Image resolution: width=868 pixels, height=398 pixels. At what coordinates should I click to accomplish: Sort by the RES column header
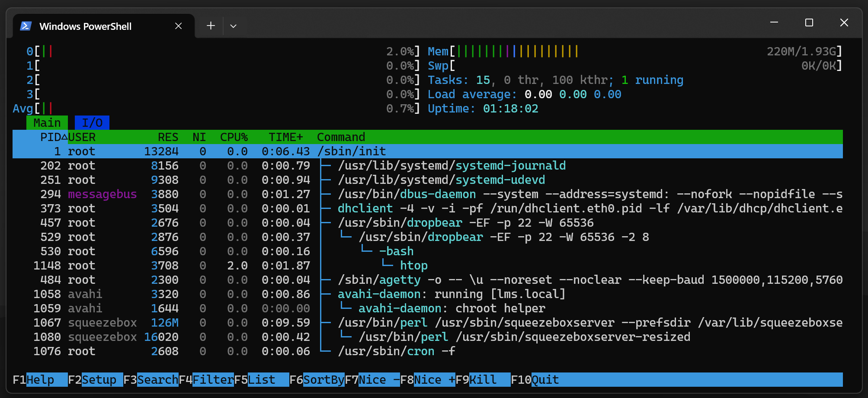click(x=168, y=137)
